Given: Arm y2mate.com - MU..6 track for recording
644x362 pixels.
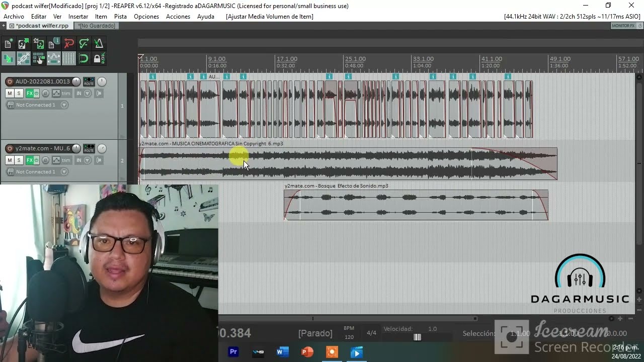Looking at the screenshot, I should click(10, 148).
